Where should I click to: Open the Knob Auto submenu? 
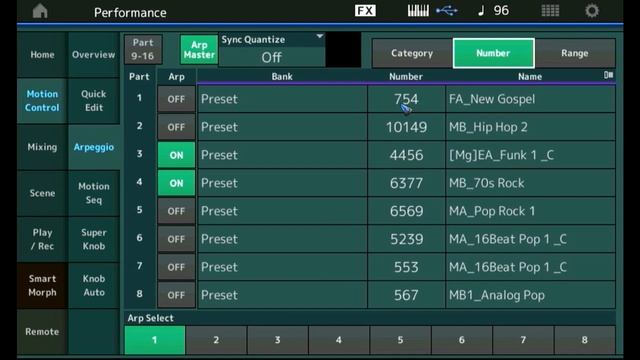(94, 285)
